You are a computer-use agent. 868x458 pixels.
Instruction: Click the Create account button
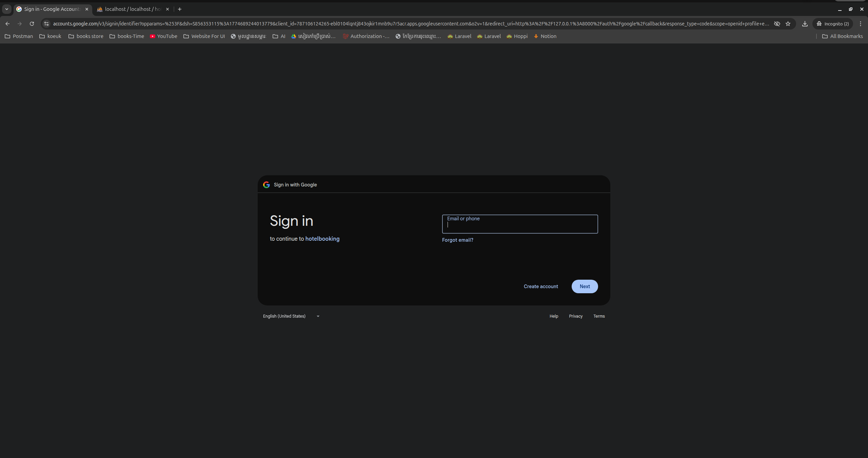point(541,286)
